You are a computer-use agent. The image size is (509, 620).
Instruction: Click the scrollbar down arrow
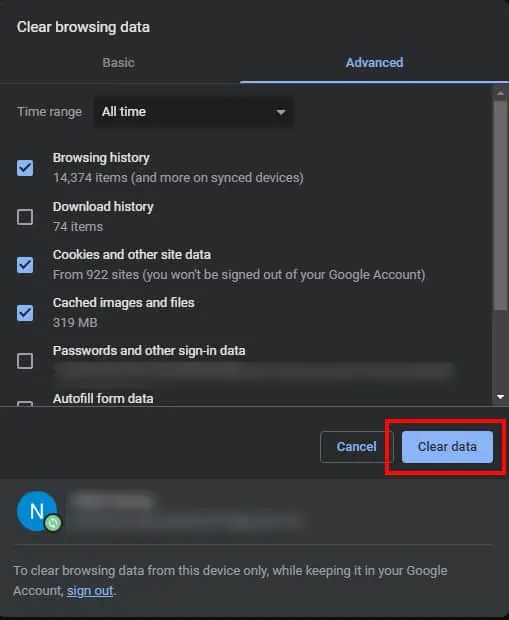tap(500, 397)
